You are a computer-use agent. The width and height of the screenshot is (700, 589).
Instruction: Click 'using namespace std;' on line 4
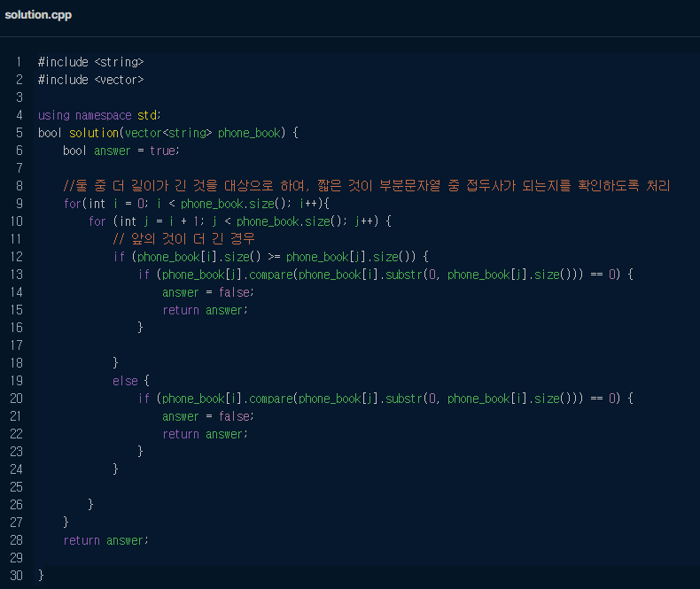coord(99,115)
